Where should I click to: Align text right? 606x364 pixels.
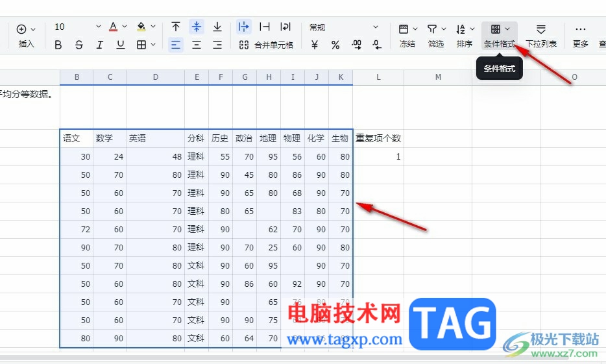(x=217, y=45)
